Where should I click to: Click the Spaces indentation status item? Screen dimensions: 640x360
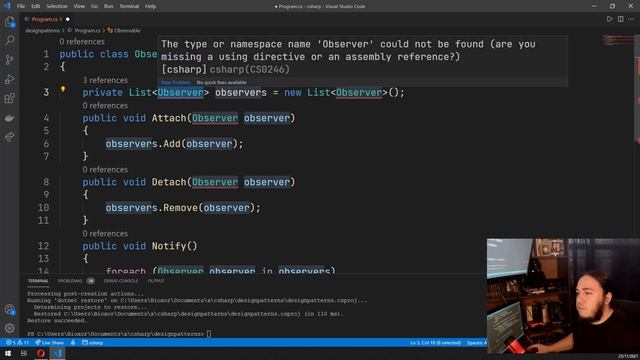tap(476, 342)
